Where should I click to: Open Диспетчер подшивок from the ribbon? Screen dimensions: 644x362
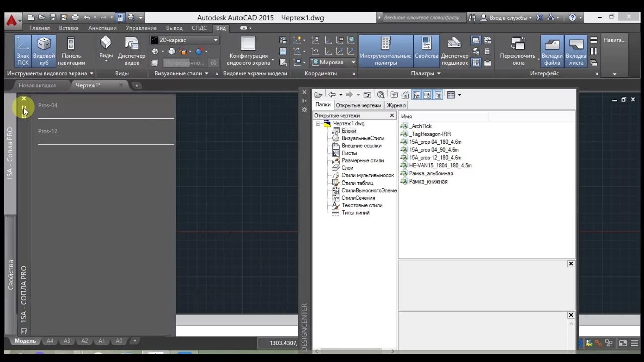point(454,51)
